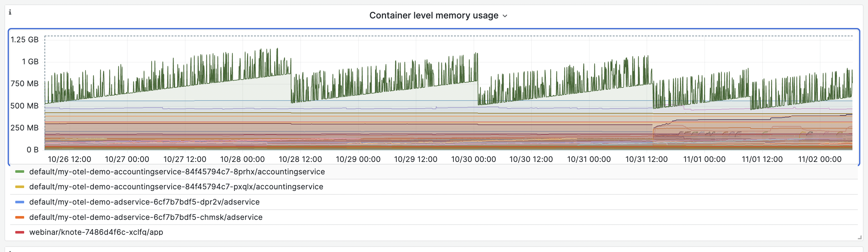Open the Container level memory usage menu chevron
868x252 pixels.
(505, 16)
